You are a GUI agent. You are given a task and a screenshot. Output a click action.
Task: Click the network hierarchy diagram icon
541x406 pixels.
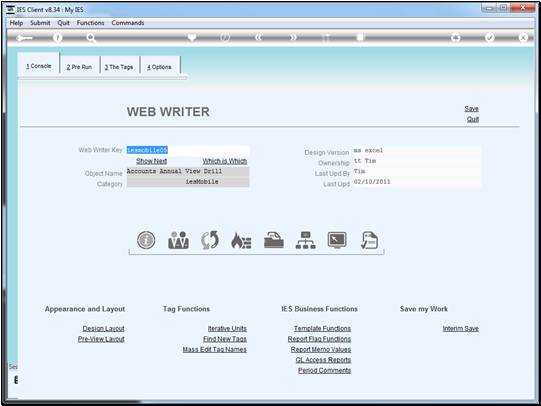click(x=306, y=240)
